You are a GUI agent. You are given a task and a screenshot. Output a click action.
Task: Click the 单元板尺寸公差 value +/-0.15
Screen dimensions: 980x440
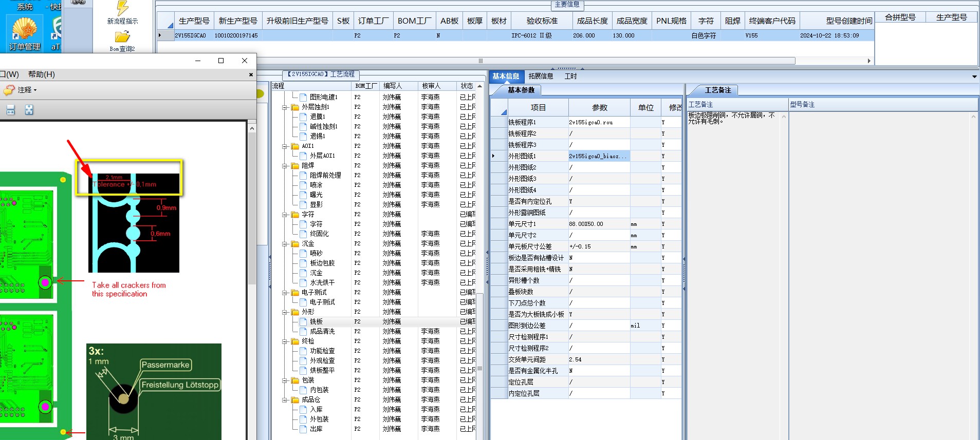tap(599, 247)
